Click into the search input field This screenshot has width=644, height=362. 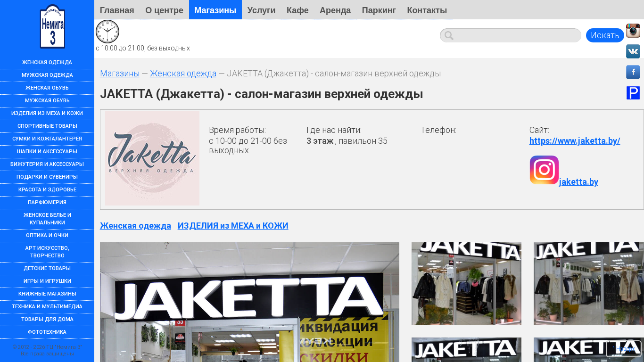coord(511,35)
